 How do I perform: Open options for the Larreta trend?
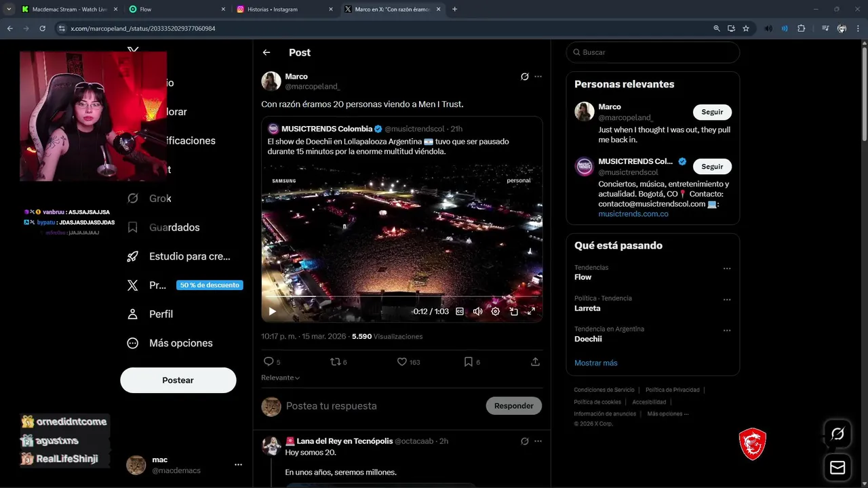point(727,300)
